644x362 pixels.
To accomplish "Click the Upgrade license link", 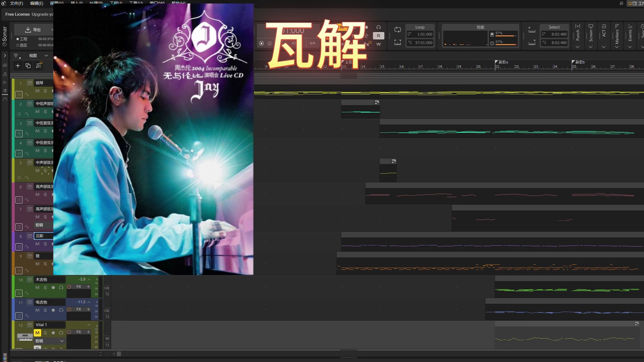I will [43, 14].
